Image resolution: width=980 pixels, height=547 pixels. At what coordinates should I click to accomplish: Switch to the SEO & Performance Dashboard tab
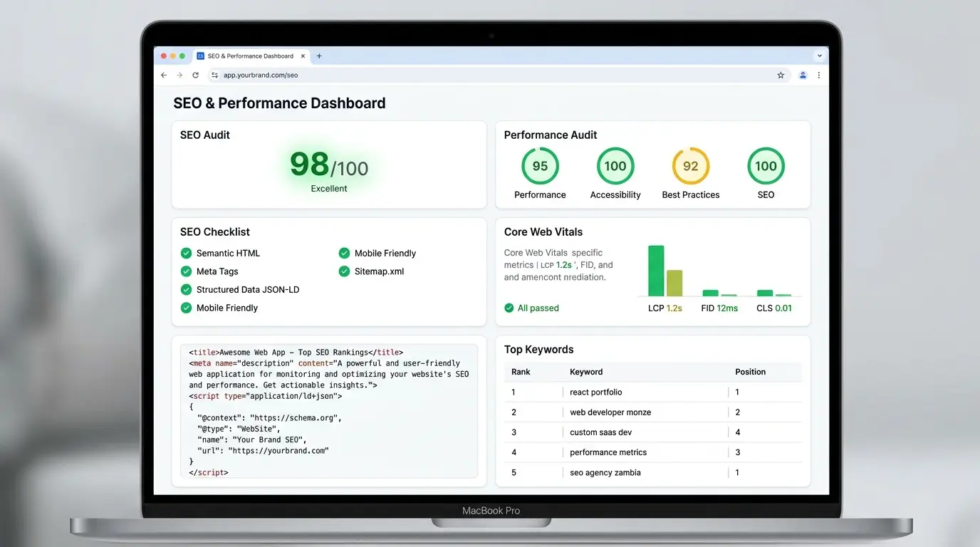[251, 56]
